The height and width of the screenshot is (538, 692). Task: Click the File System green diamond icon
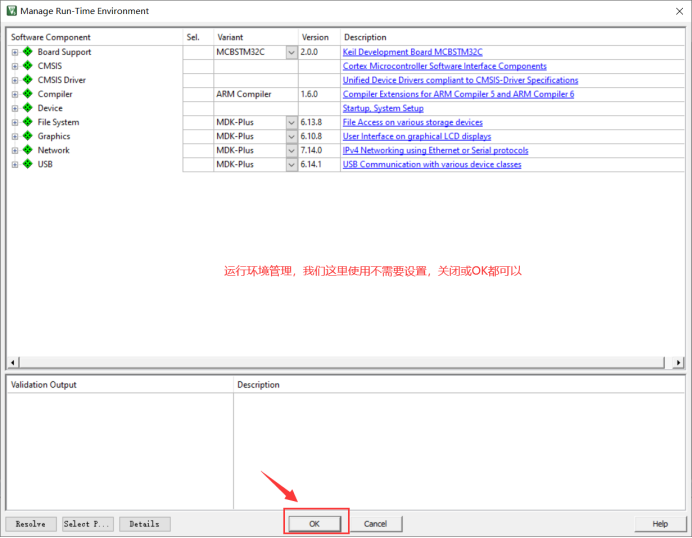point(28,122)
